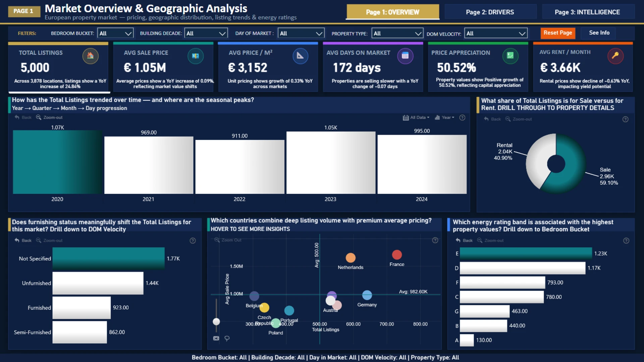Click the Total Listings house icon
644x362 pixels.
click(x=90, y=56)
